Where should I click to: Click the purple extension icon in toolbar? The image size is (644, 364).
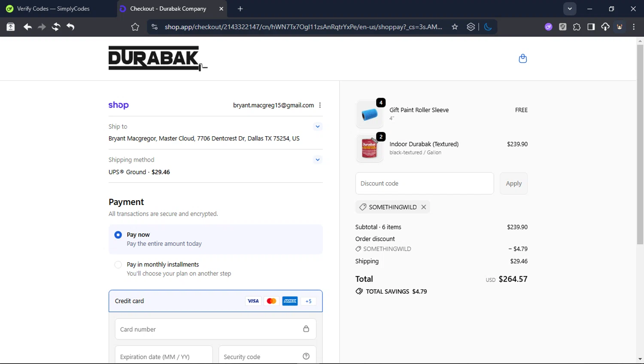pyautogui.click(x=548, y=27)
